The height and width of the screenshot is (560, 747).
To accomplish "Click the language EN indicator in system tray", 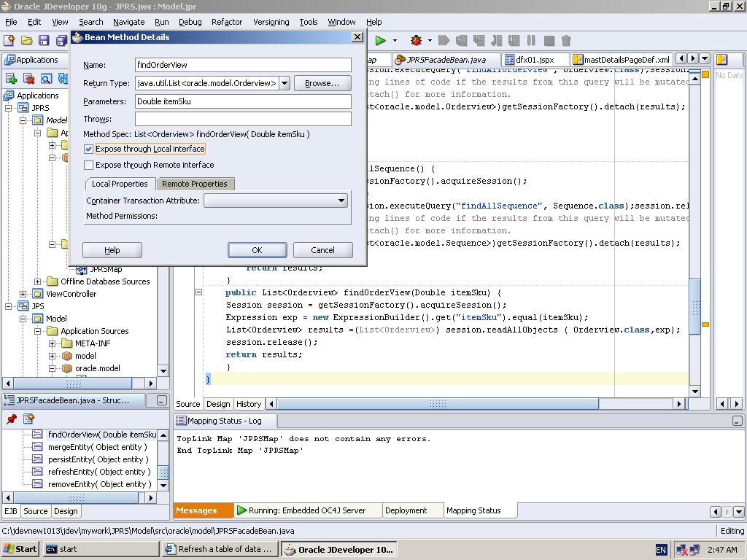I will coord(661,550).
